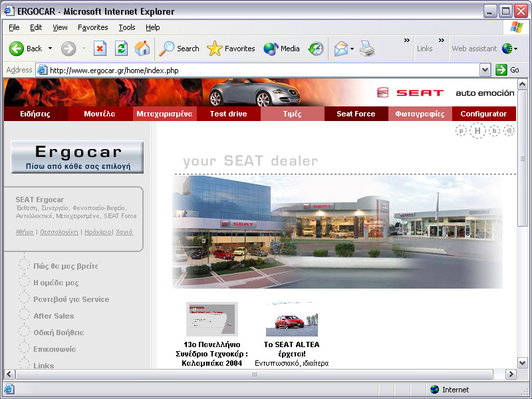The image size is (532, 399).
Task: Select the Test drive navigation tab
Action: point(229,114)
